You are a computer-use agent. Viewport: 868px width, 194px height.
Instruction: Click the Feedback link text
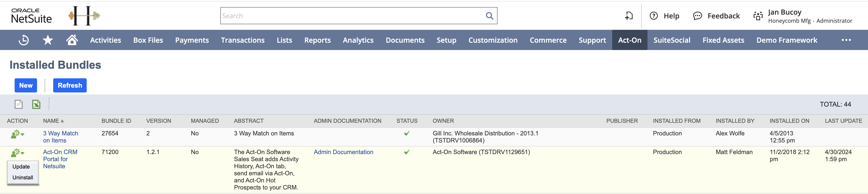coord(723,16)
